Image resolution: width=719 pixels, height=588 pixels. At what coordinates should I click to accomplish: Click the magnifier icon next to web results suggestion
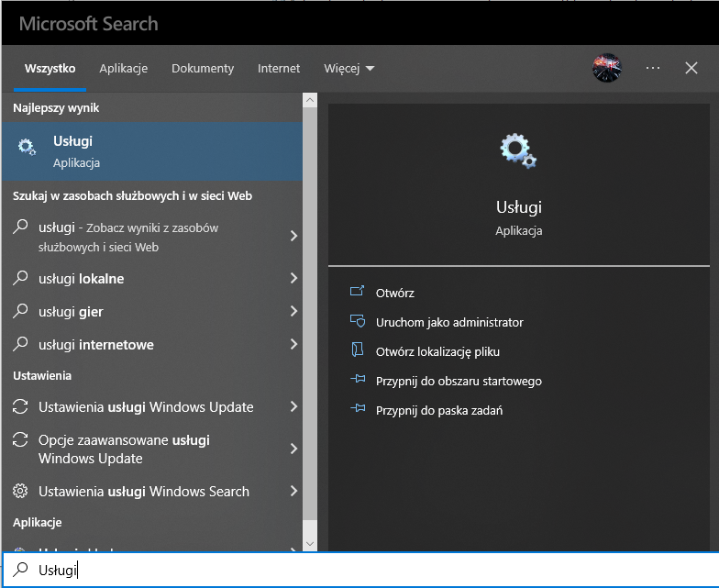tap(20, 227)
